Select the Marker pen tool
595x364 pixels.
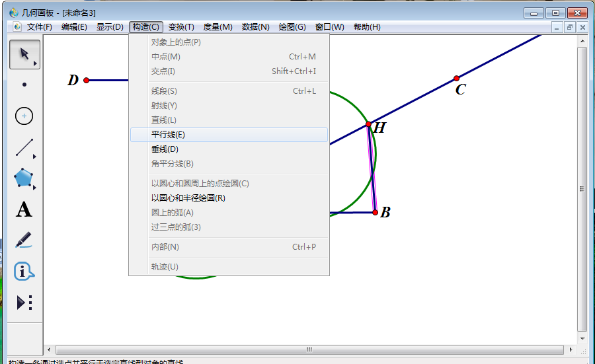tap(24, 240)
